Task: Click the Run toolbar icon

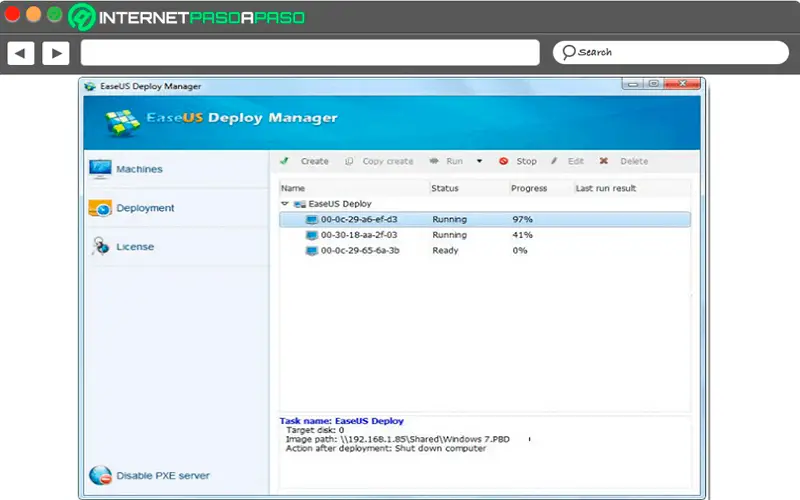Action: coord(434,161)
